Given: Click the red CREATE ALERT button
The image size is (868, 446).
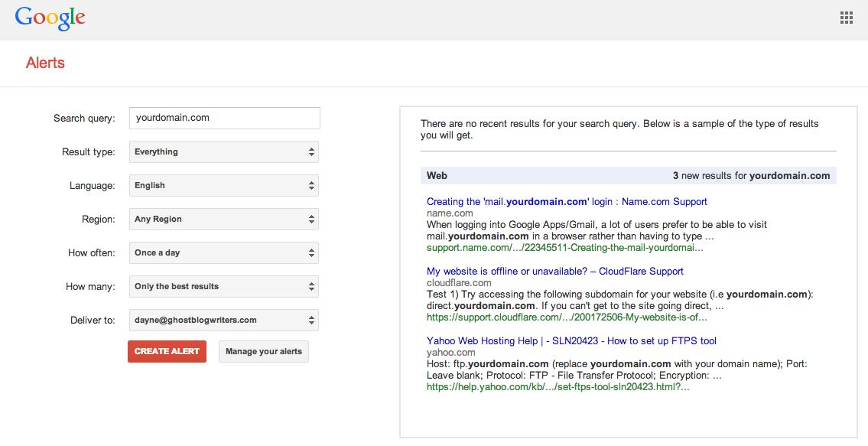Looking at the screenshot, I should pos(167,351).
